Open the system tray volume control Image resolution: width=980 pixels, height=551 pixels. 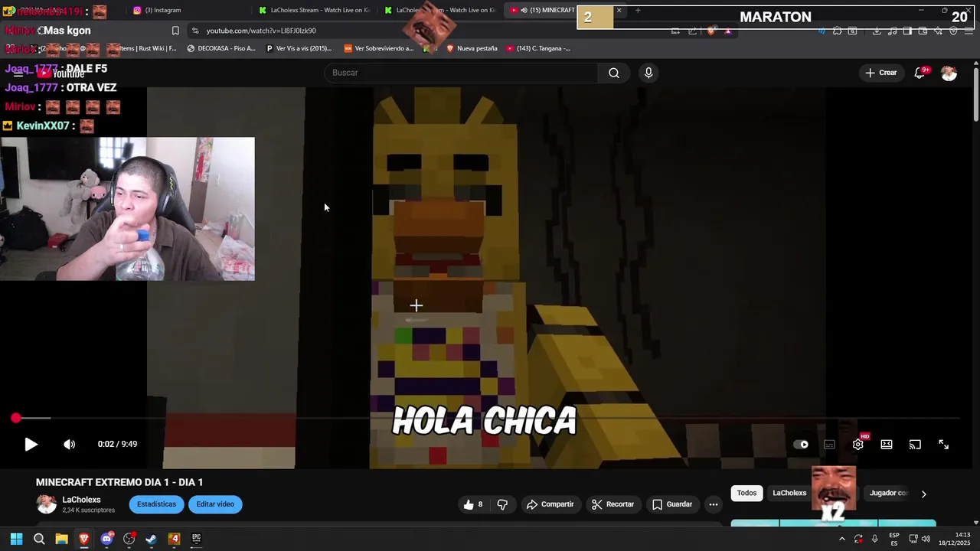point(926,539)
